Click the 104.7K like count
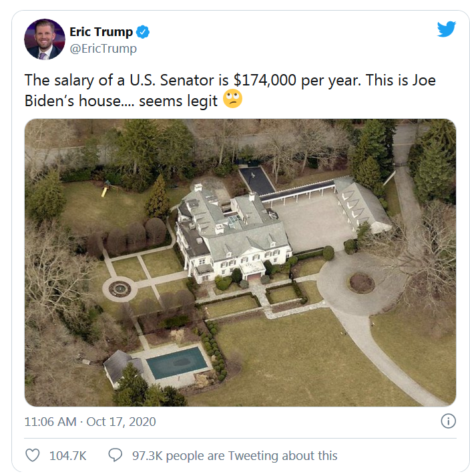 pos(68,456)
